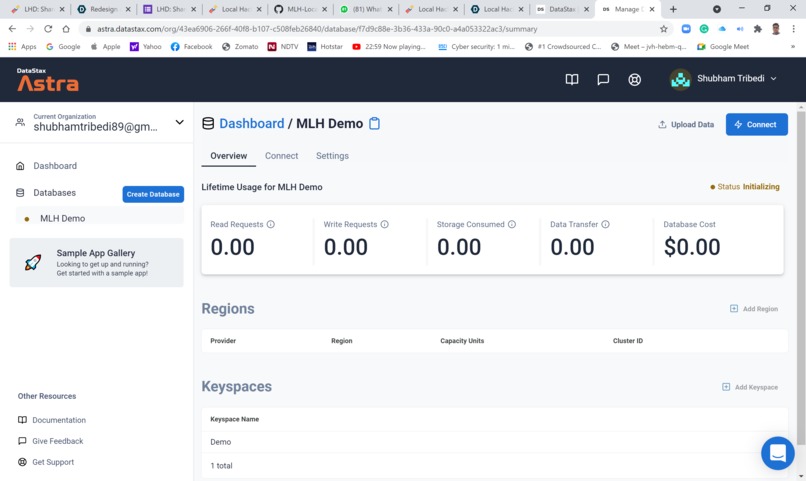
Task: Click Add Region
Action: pos(754,308)
